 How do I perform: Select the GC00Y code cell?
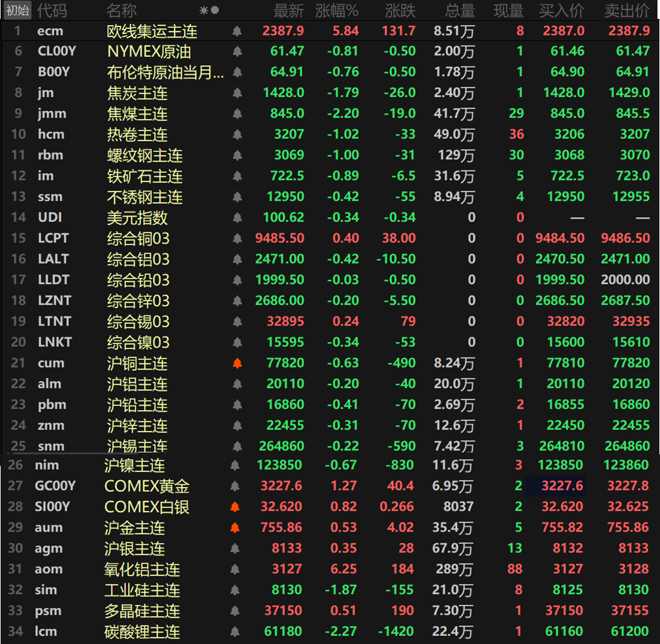(55, 486)
